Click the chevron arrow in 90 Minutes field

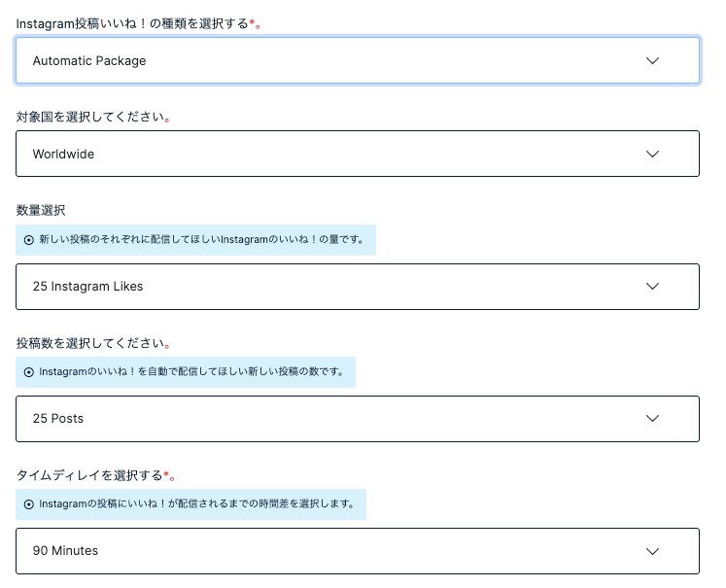click(652, 551)
